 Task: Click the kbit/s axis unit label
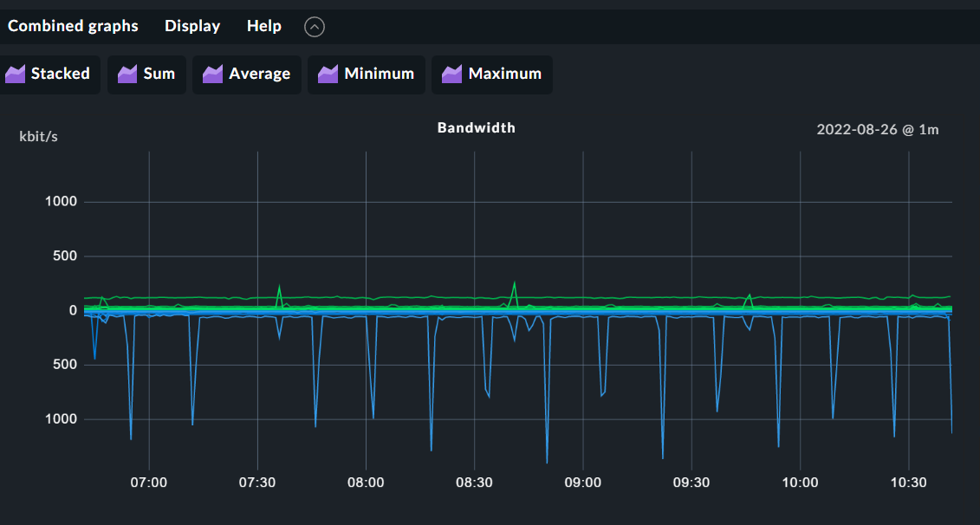(38, 136)
